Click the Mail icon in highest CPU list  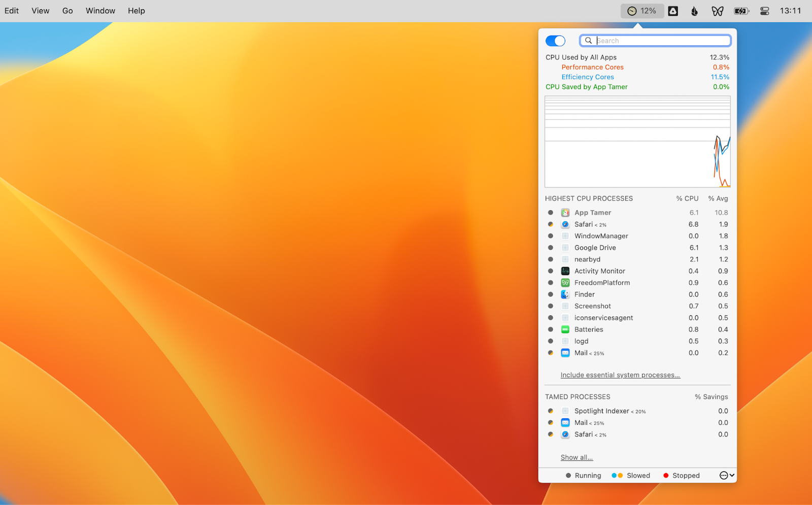(565, 353)
